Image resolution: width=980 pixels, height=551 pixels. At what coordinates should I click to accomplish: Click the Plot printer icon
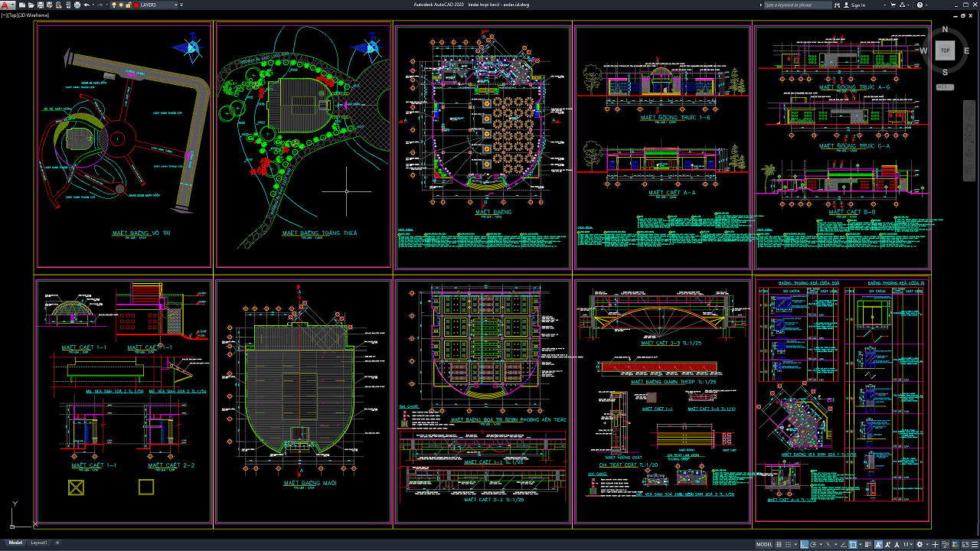coord(77,5)
